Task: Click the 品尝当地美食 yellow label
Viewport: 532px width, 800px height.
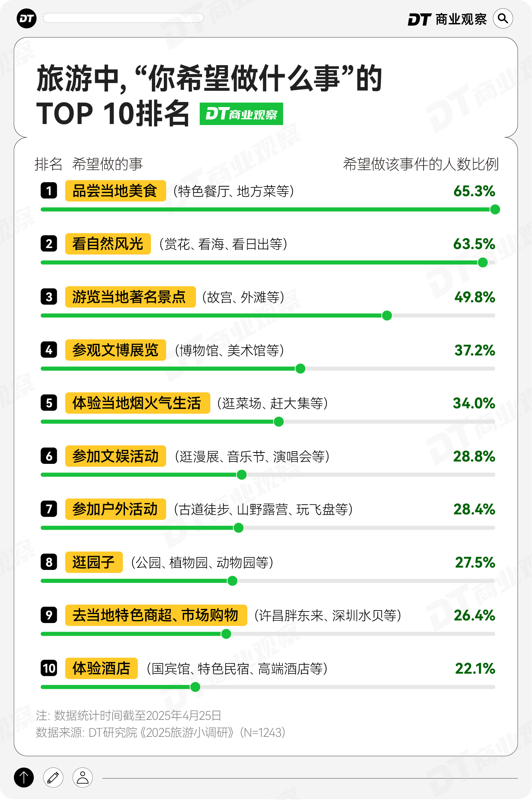Action: (x=115, y=191)
